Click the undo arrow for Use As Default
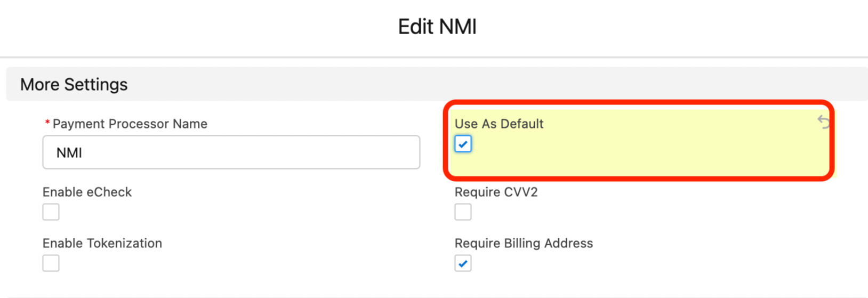 click(823, 122)
